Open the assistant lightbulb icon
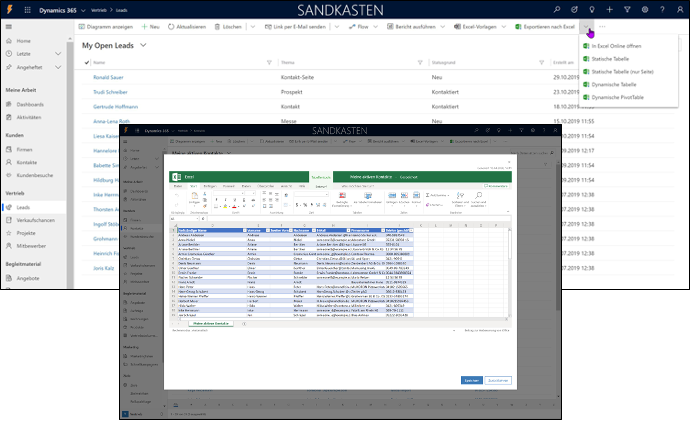697x424 pixels. (592, 9)
